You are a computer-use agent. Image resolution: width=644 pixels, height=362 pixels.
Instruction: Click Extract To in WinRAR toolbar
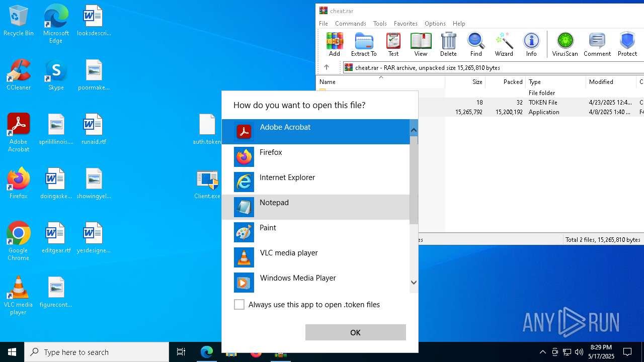[x=364, y=44]
